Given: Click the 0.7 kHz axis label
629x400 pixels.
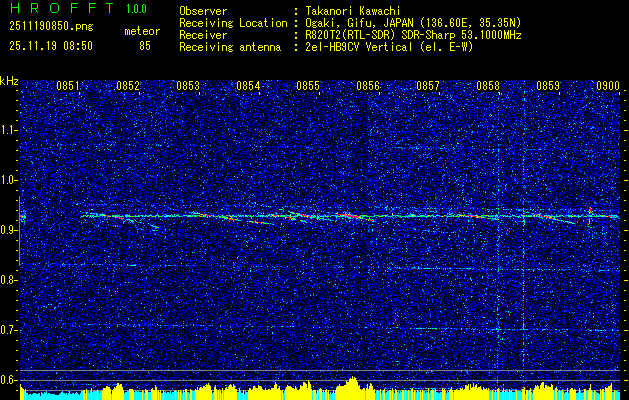Looking at the screenshot, I should pyautogui.click(x=10, y=330).
